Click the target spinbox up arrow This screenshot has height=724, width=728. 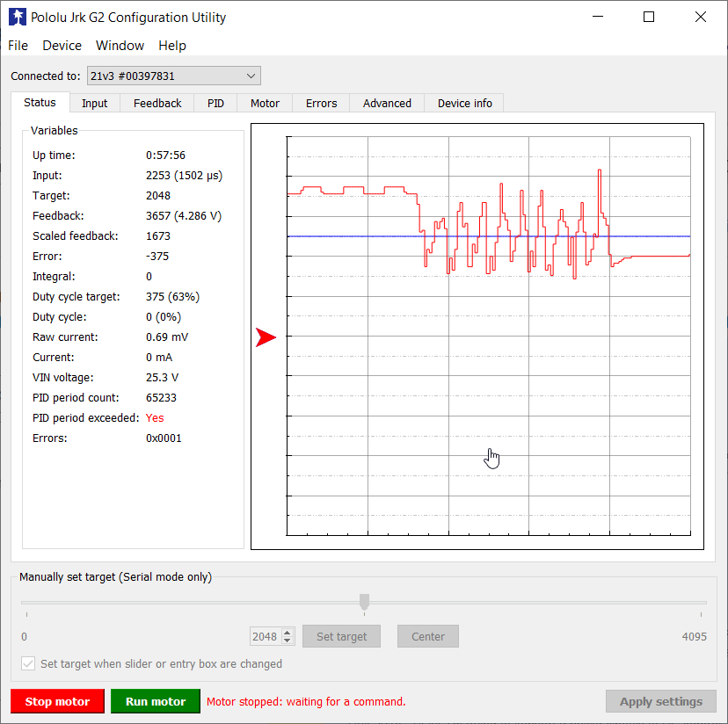(x=287, y=633)
